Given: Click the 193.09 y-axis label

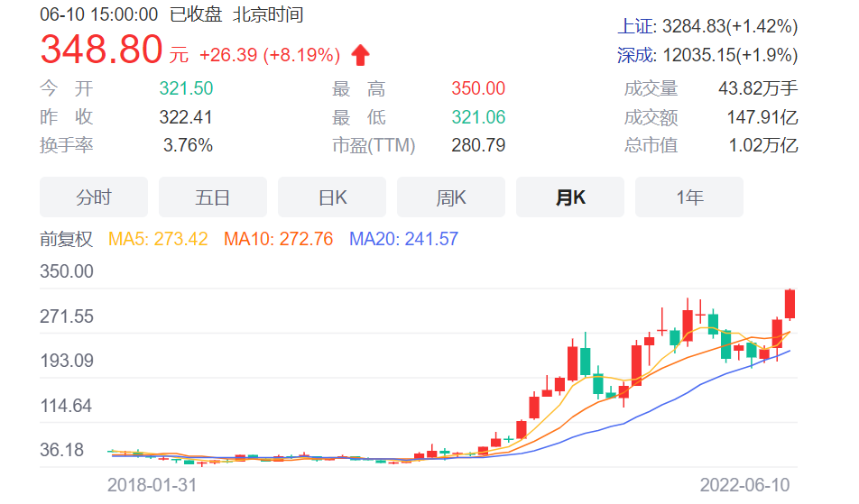Looking at the screenshot, I should (67, 361).
